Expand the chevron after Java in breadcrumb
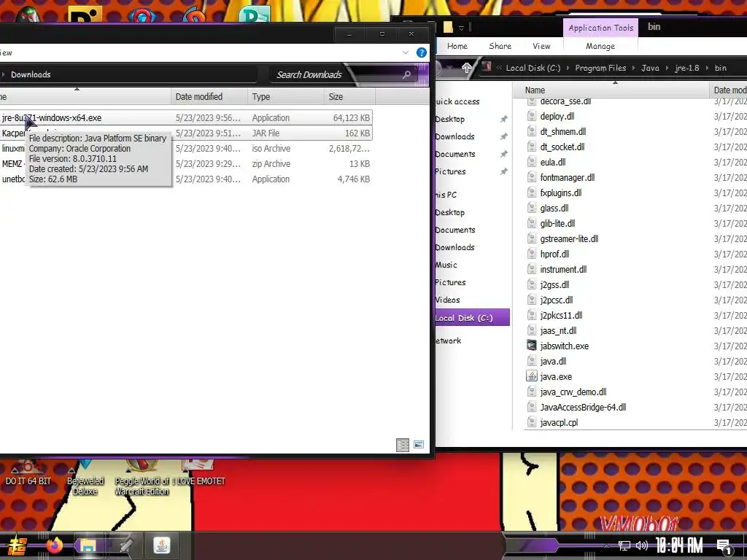747x560 pixels. pos(667,68)
